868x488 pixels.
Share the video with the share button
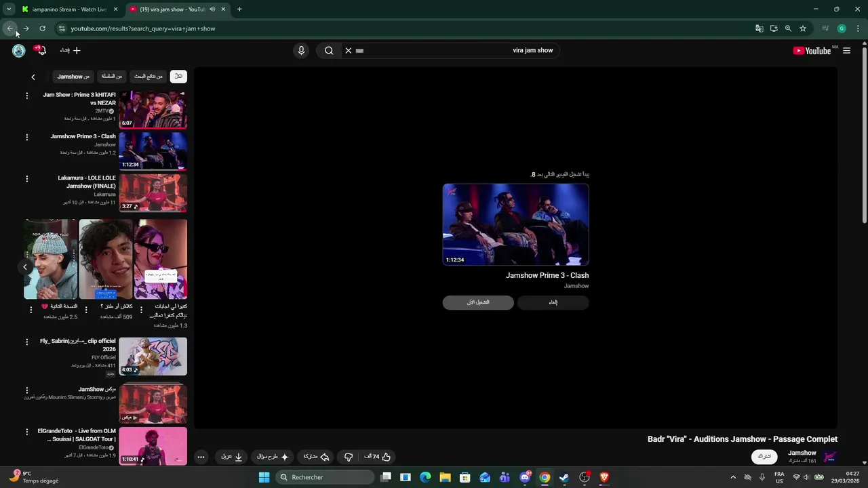[316, 457]
